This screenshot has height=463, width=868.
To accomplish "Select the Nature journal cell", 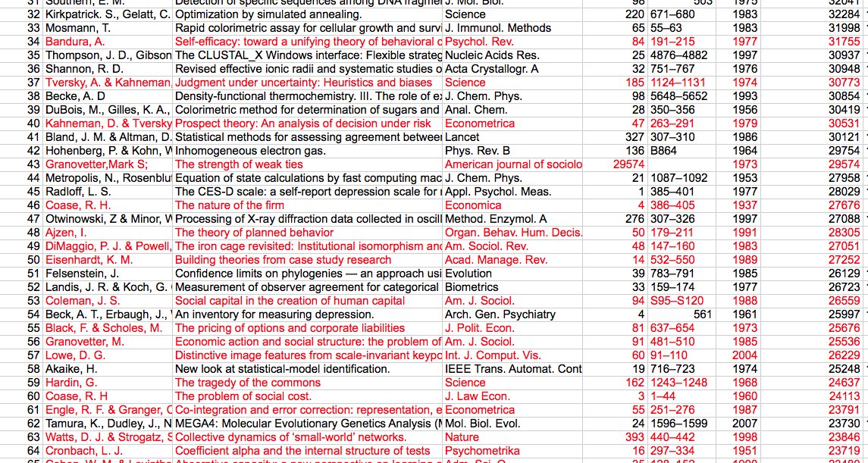I will [512, 437].
